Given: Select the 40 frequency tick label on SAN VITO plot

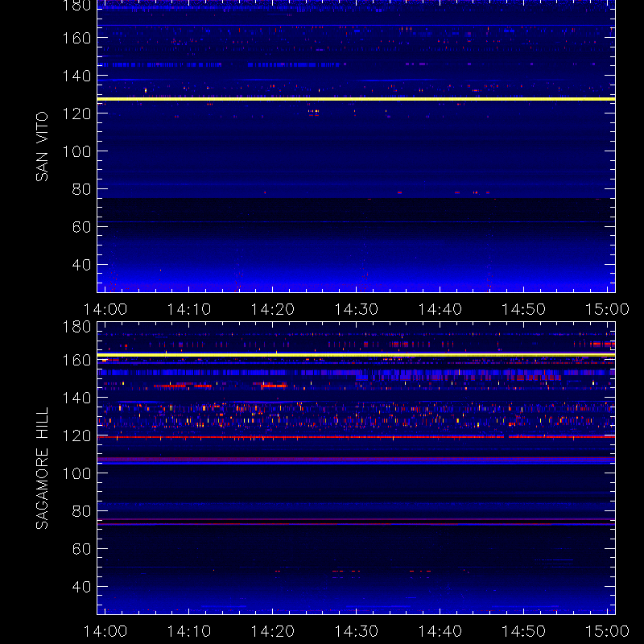Looking at the screenshot, I should click(x=81, y=265).
